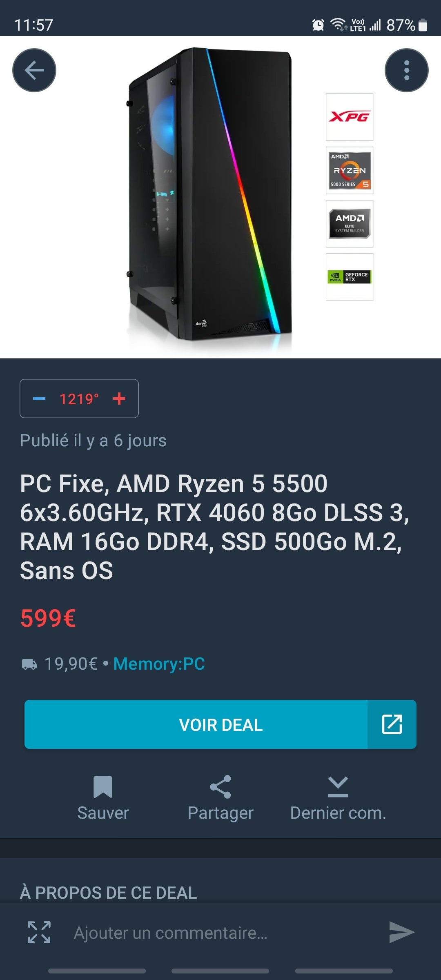Screen dimensions: 441x980
Task: Save deal with the Sauver bookmark
Action: pyautogui.click(x=103, y=798)
